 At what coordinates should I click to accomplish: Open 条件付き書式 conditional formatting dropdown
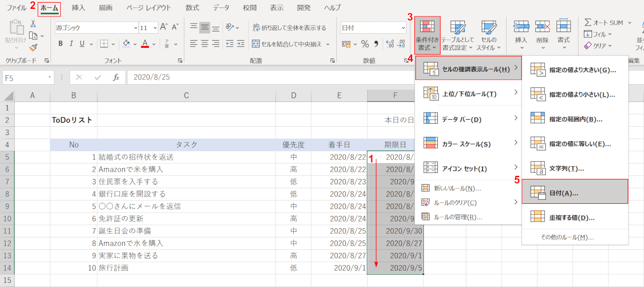[428, 35]
